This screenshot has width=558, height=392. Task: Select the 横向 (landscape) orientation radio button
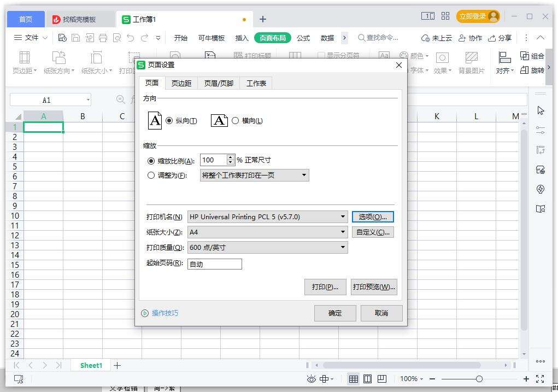pos(235,121)
